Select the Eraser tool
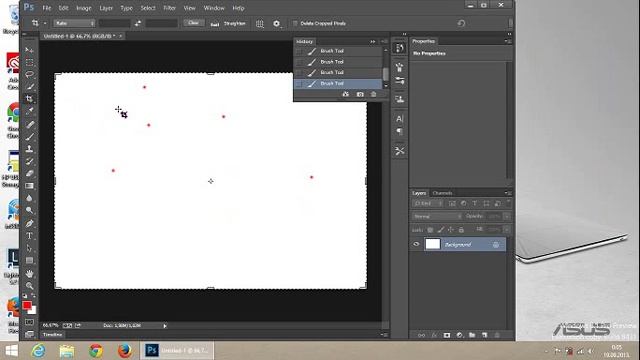Screen dimensions: 640x360 [x=29, y=173]
